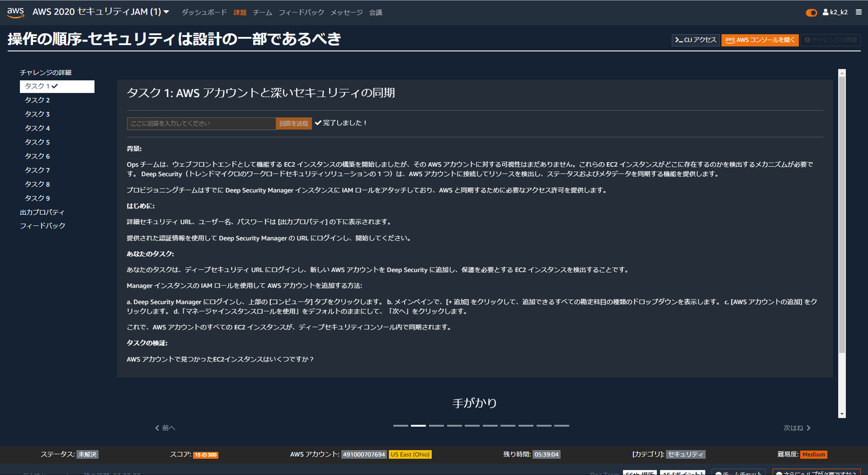Click the CLI アクセス button

pos(696,40)
